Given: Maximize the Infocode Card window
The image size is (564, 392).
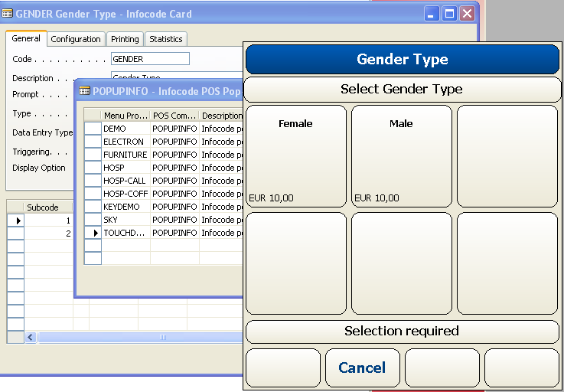Looking at the screenshot, I should tap(450, 14).
